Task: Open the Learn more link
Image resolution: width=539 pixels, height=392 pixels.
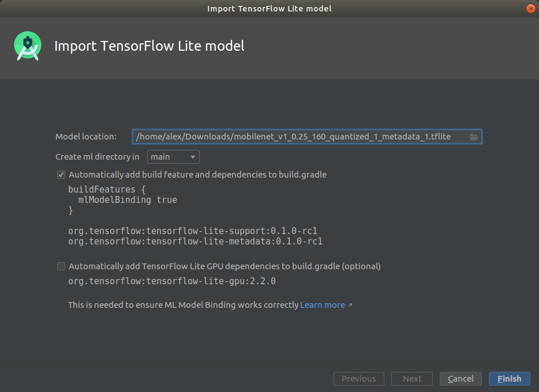Action: [x=322, y=305]
